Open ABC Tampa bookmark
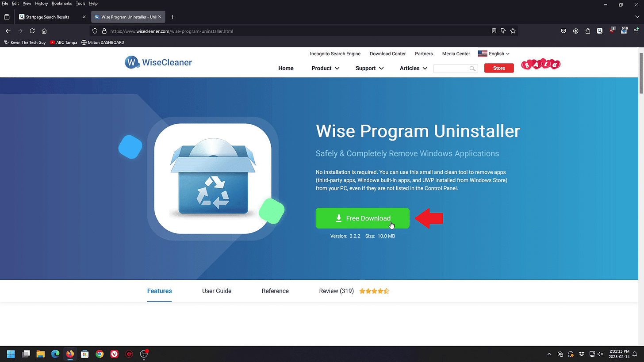This screenshot has height=362, width=644. click(64, 42)
